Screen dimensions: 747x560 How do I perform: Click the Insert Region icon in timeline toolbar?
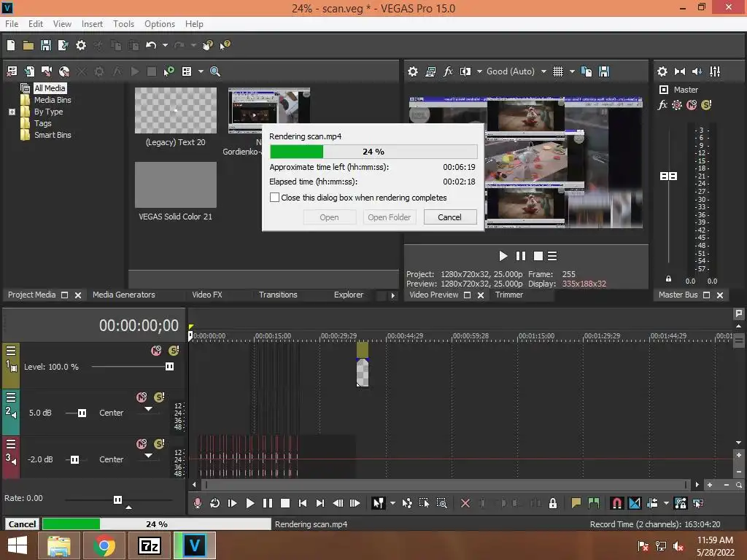click(594, 503)
